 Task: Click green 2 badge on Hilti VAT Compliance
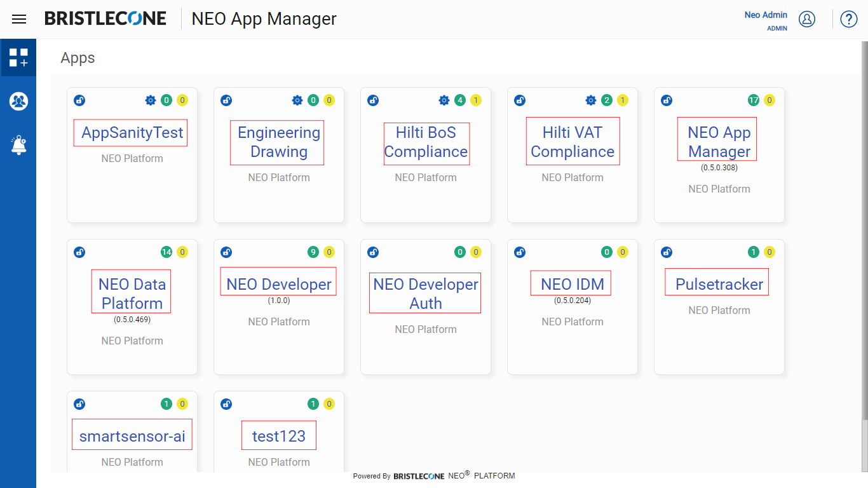(607, 100)
